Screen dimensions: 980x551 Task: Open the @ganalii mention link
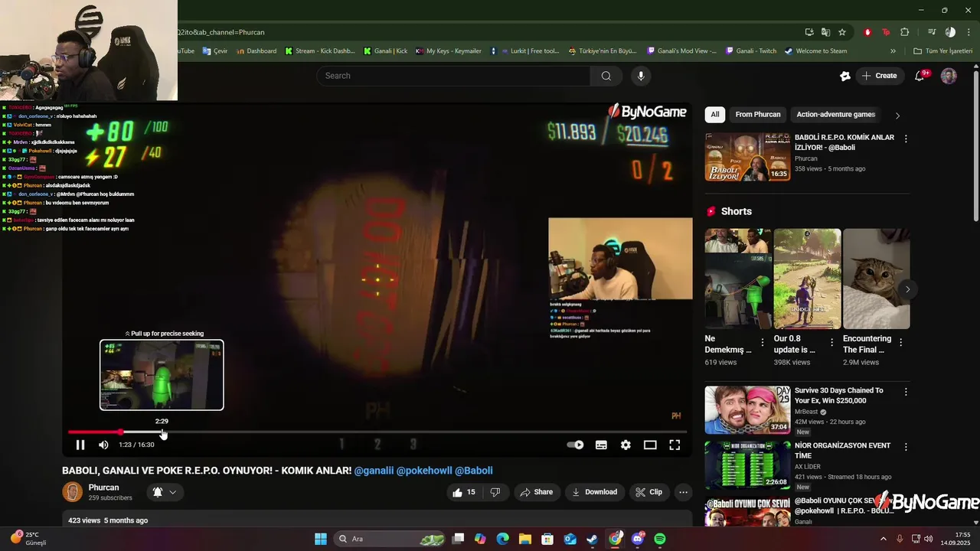tap(374, 471)
